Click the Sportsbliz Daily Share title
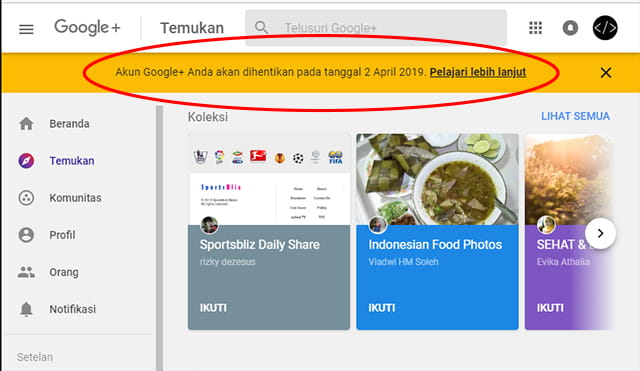Image resolution: width=640 pixels, height=371 pixels. tap(260, 244)
